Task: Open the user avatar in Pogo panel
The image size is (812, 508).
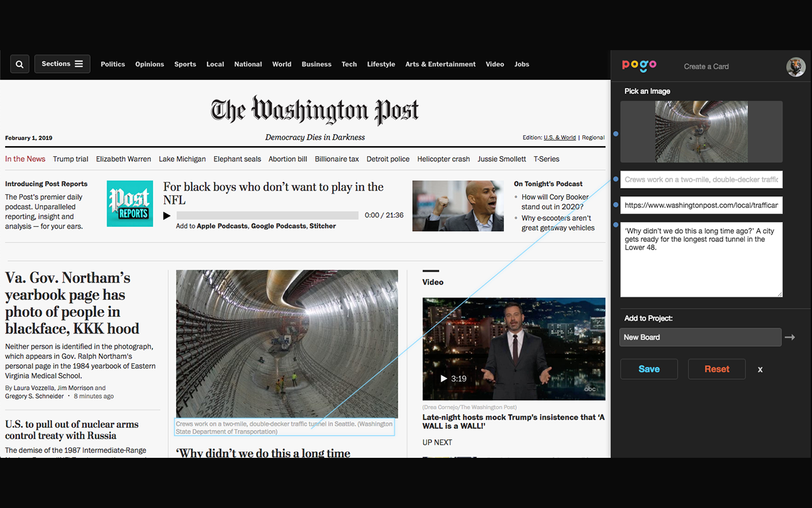Action: [796, 67]
